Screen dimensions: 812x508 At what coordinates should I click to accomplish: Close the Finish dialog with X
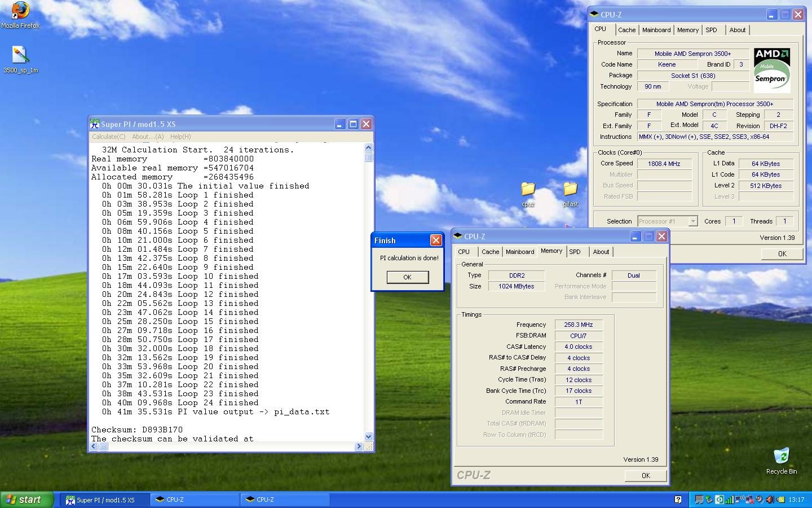tap(436, 240)
